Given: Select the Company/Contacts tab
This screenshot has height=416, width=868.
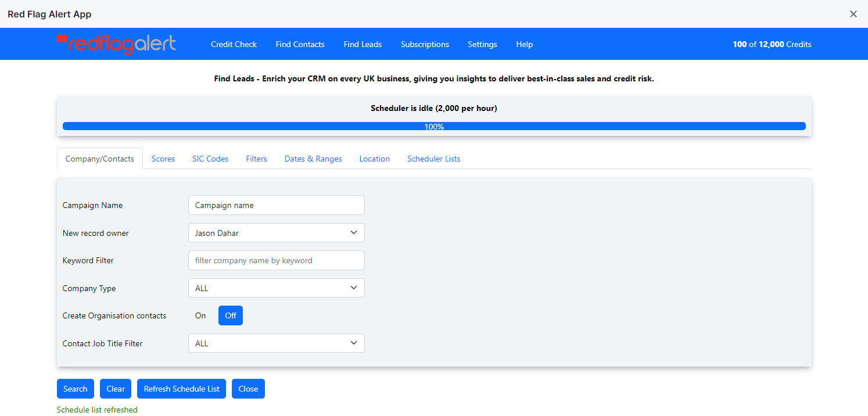Looking at the screenshot, I should click(99, 159).
